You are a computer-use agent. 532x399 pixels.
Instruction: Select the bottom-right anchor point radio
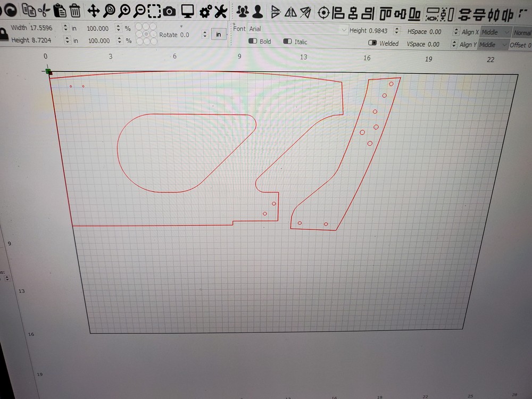tap(154, 41)
